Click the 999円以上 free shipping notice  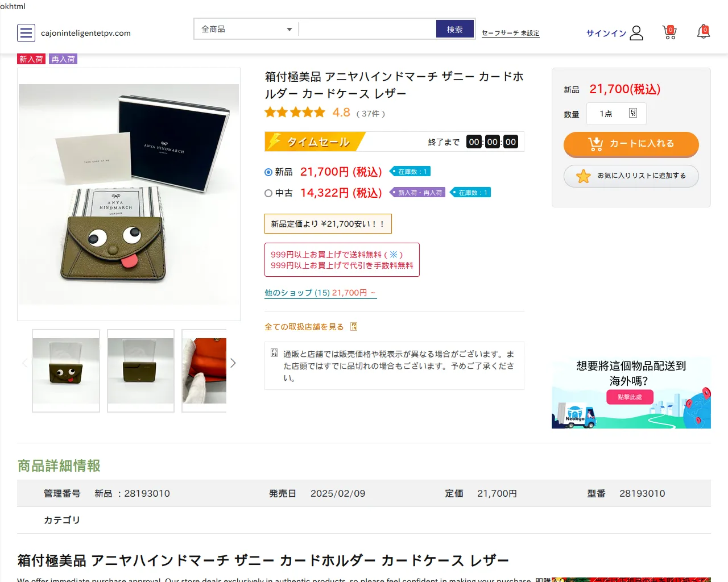click(x=342, y=260)
